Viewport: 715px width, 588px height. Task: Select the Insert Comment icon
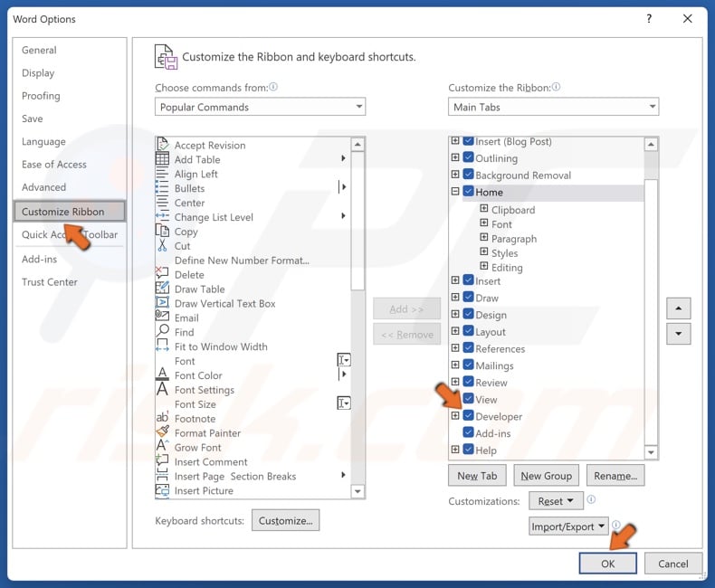point(162,460)
